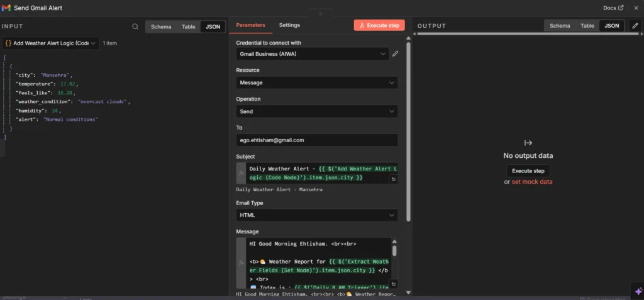
Task: Click the set mock data link
Action: (x=531, y=182)
